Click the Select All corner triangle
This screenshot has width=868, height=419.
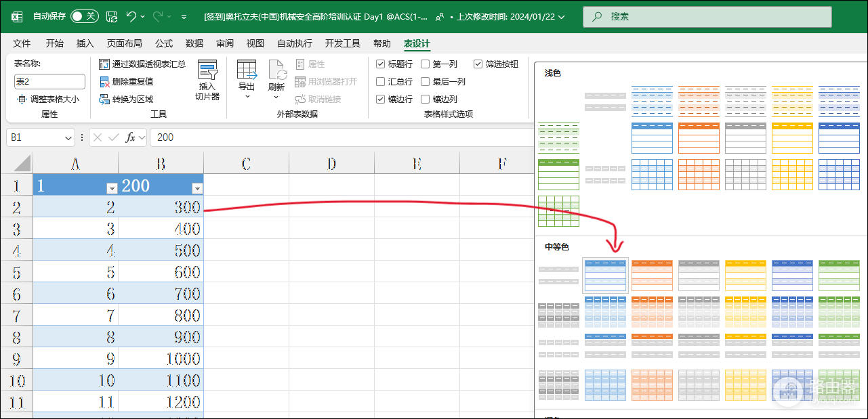click(22, 163)
